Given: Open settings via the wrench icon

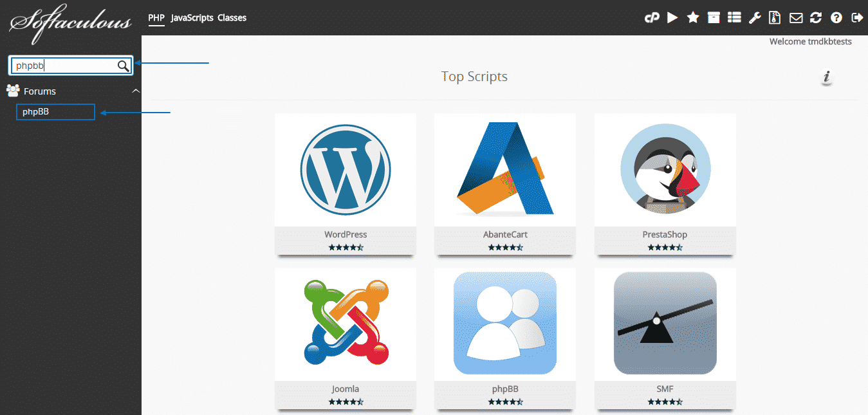Looking at the screenshot, I should tap(755, 17).
